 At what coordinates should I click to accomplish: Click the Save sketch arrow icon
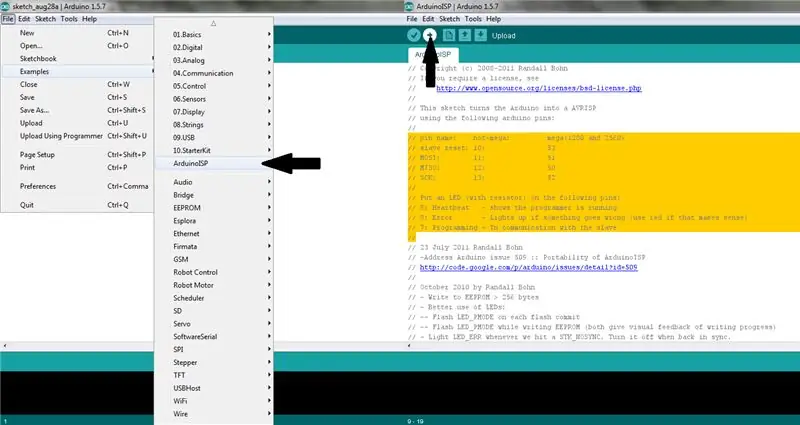click(x=481, y=35)
